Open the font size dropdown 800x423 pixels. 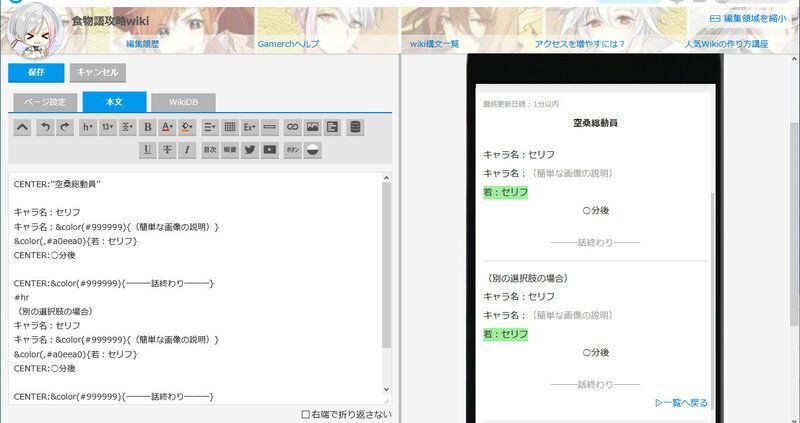pos(108,127)
